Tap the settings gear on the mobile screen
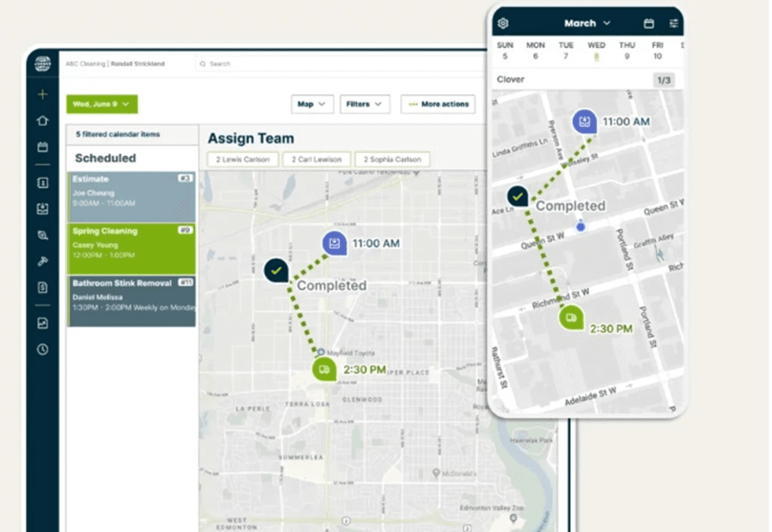 pos(504,23)
